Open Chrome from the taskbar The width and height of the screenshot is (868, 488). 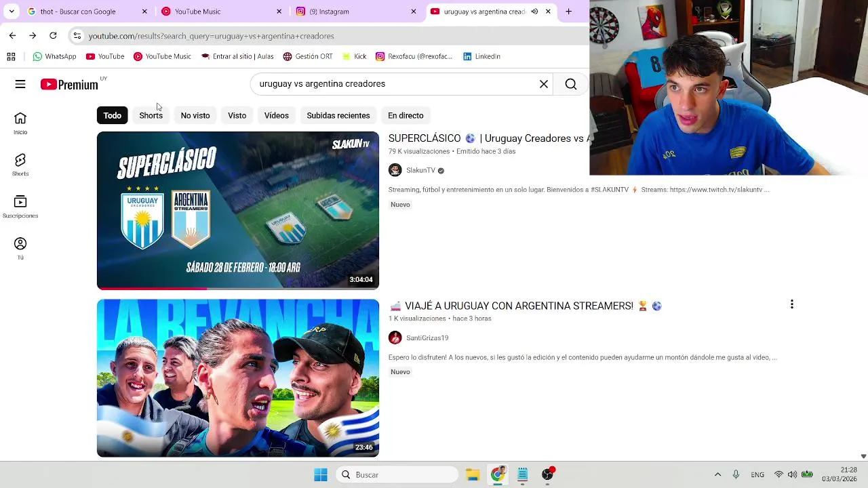click(x=498, y=474)
